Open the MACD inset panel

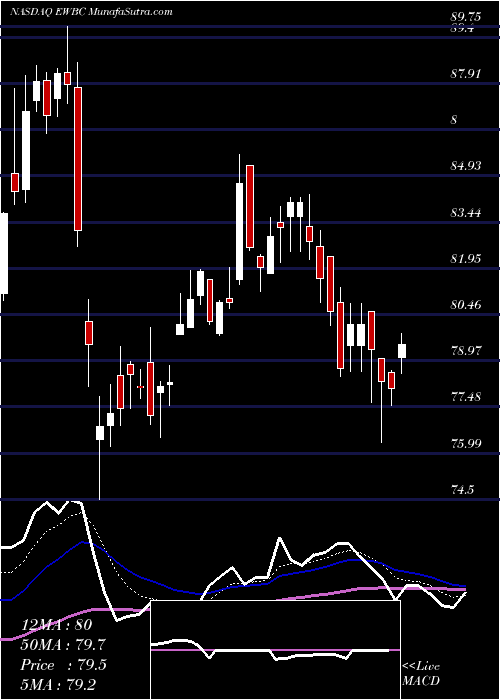(275, 650)
